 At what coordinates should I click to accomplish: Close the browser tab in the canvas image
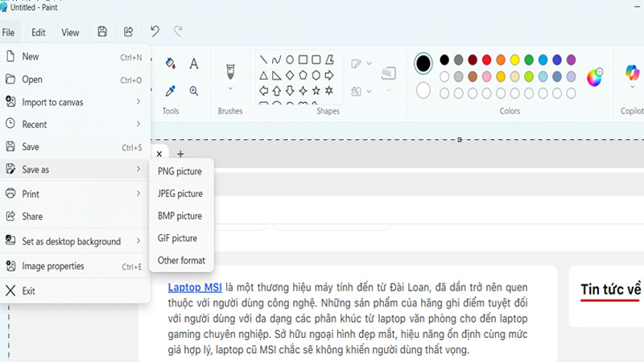159,154
